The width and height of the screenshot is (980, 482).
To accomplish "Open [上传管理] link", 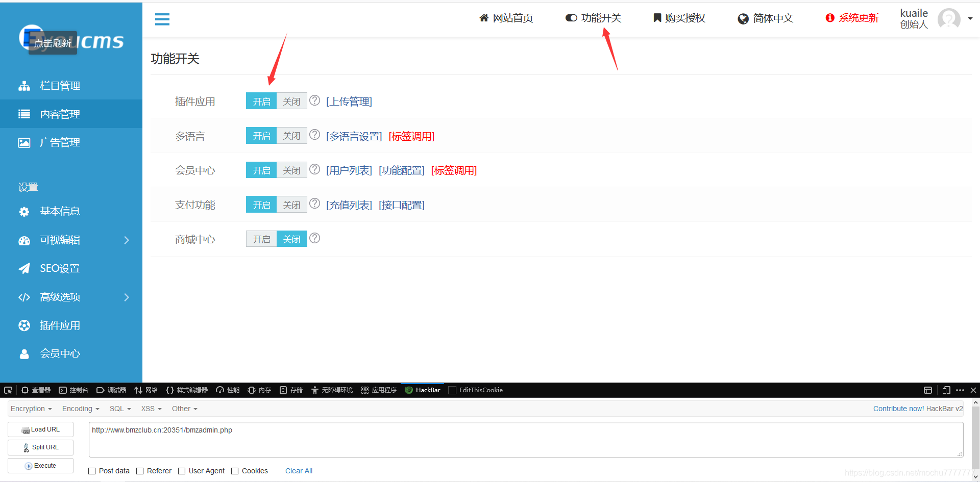I will [x=349, y=102].
